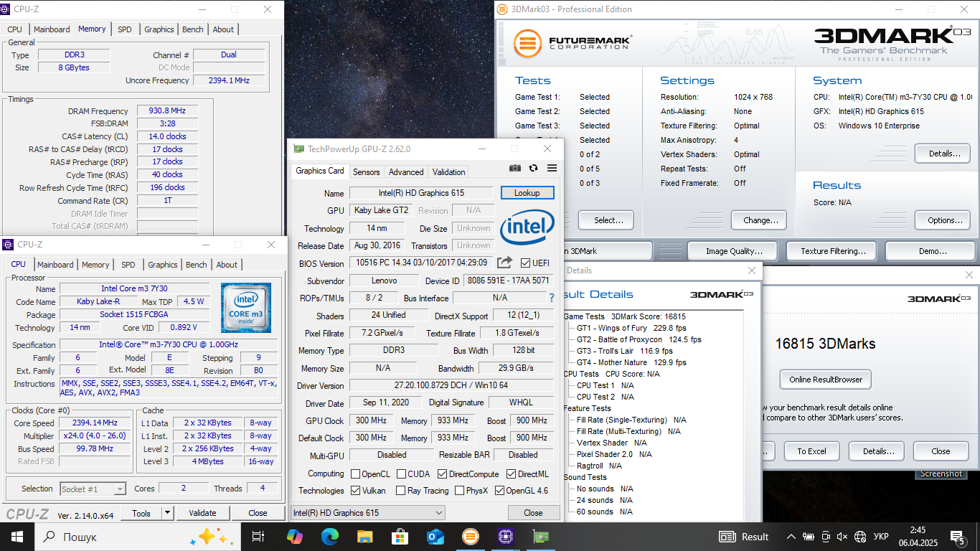Toggle the UEFI checkbox in GPU-Z
Image resolution: width=980 pixels, height=551 pixels.
[x=526, y=263]
